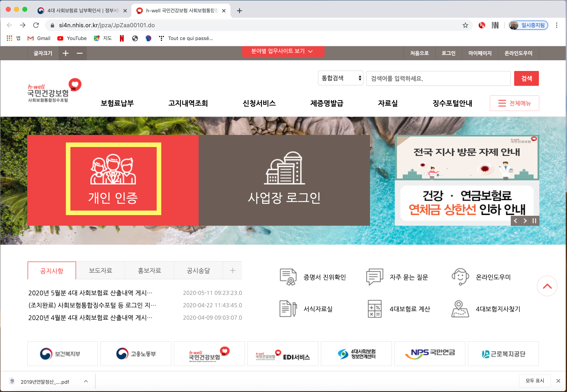Open 지도 maps bookmark
This screenshot has height=392, width=567.
[103, 38]
